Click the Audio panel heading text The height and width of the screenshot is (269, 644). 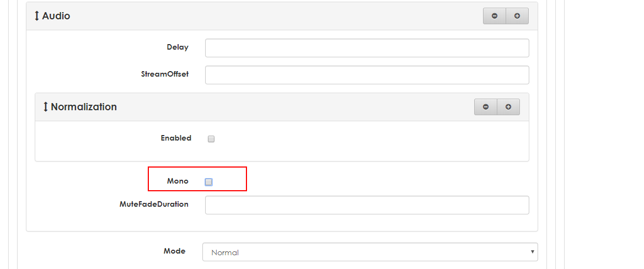(56, 16)
